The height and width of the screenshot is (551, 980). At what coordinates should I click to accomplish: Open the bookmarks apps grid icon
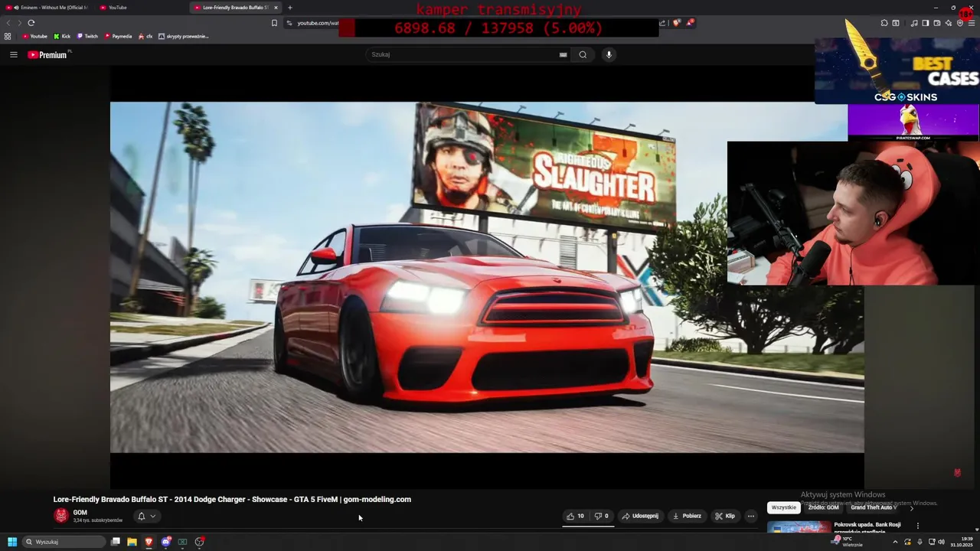click(x=8, y=36)
